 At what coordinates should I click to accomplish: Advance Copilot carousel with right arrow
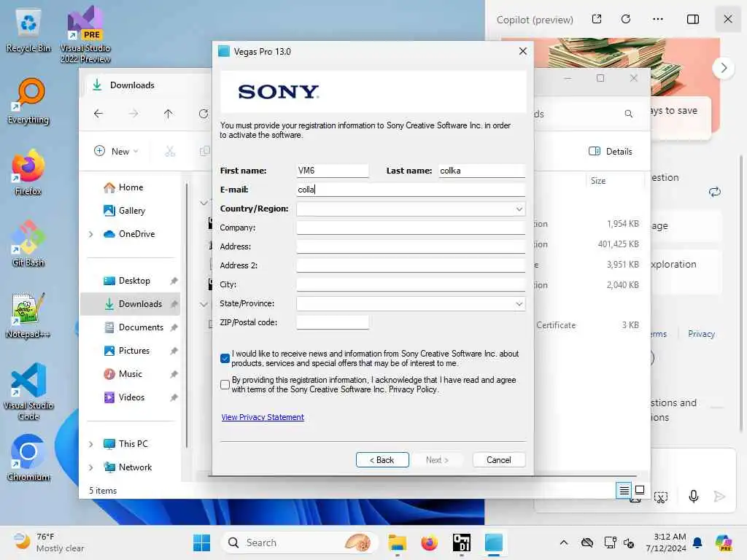[x=724, y=68]
